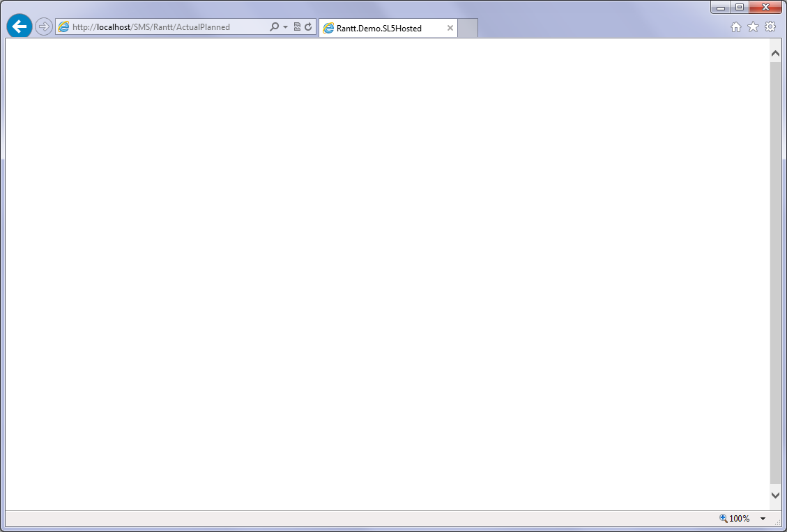Screen dimensions: 787x532
Task: Click the localhost URL address field
Action: (x=167, y=27)
